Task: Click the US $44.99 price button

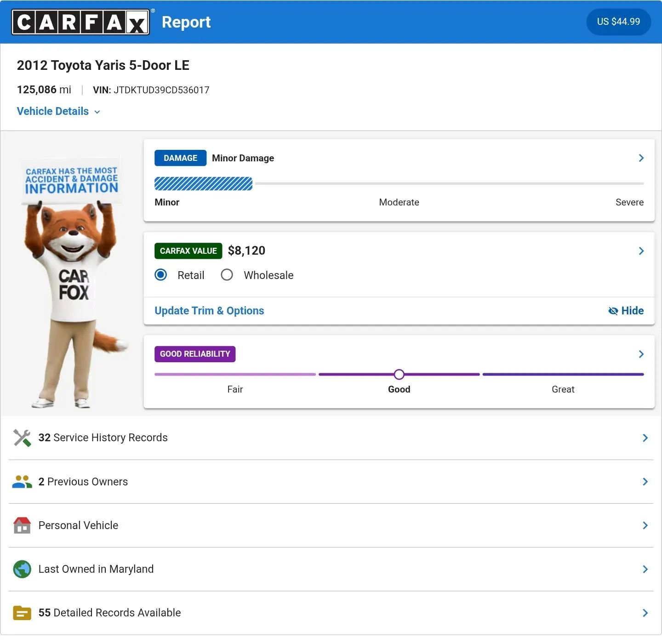Action: [x=618, y=22]
